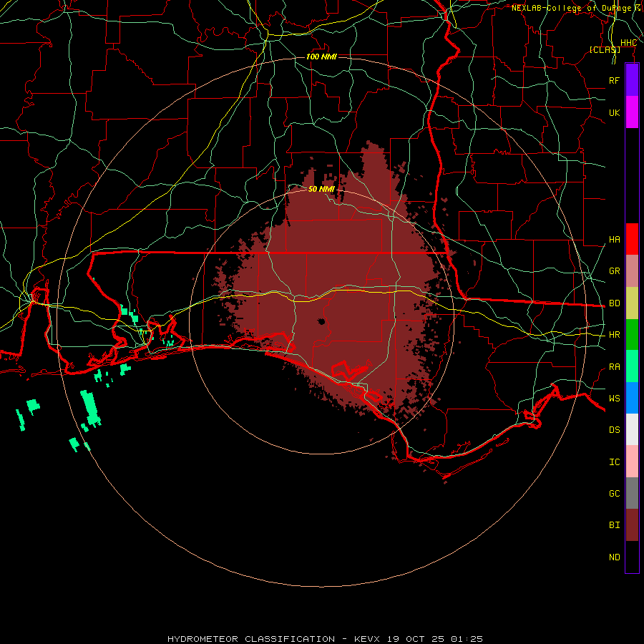Click the 'DS' legend label
644x644 pixels.
pyautogui.click(x=614, y=430)
